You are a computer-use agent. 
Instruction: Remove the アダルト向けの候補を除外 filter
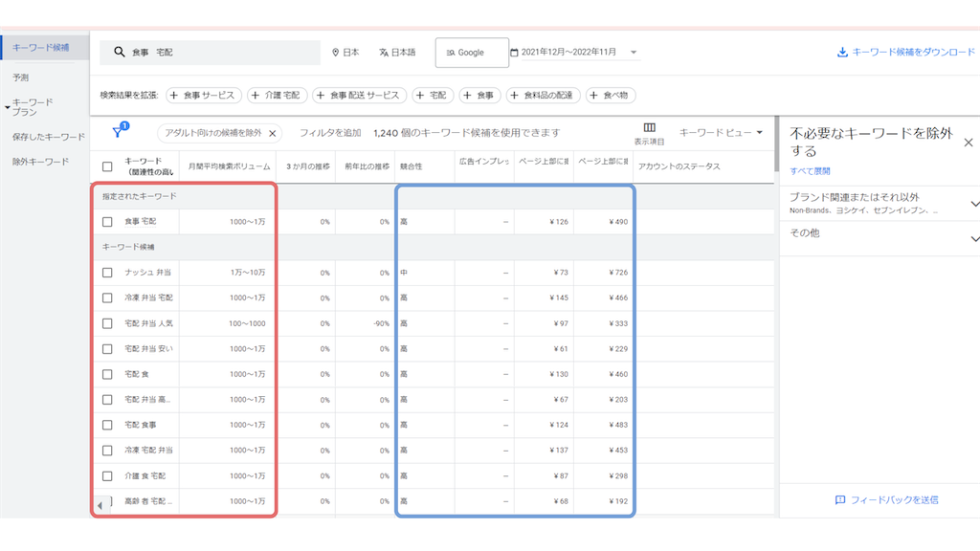273,133
